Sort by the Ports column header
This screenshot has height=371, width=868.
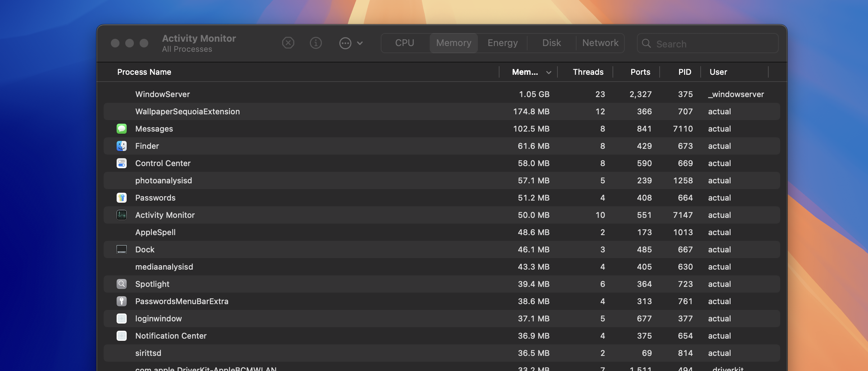tap(640, 72)
